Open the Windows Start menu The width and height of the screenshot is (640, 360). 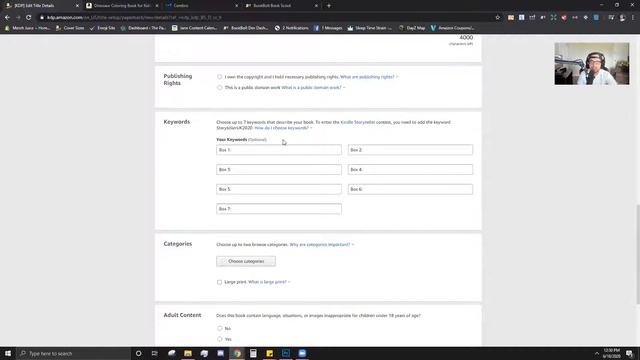pyautogui.click(x=8, y=353)
